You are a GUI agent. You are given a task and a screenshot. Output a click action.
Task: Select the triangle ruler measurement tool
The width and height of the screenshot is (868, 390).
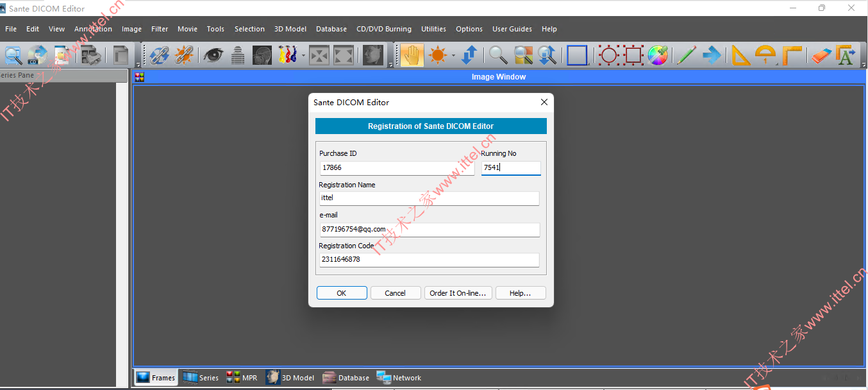pyautogui.click(x=740, y=55)
